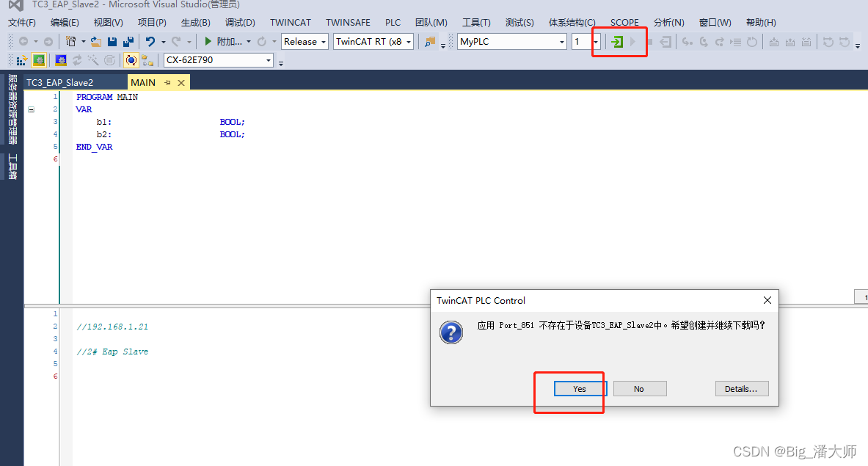
Task: Open the MyPLC project dropdown
Action: pos(562,42)
